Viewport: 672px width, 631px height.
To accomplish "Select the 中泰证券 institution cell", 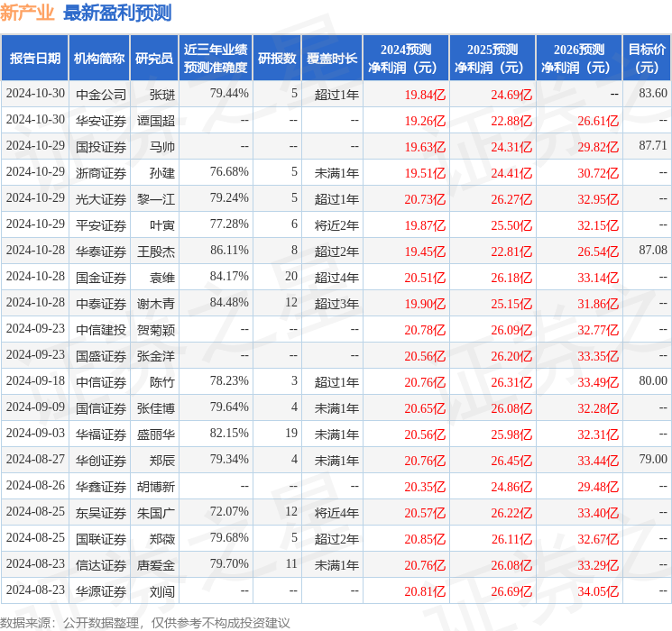I will coord(101,304).
